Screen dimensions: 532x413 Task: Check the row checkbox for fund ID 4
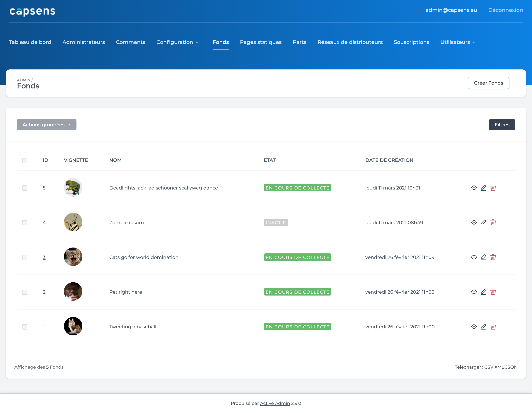tap(25, 222)
